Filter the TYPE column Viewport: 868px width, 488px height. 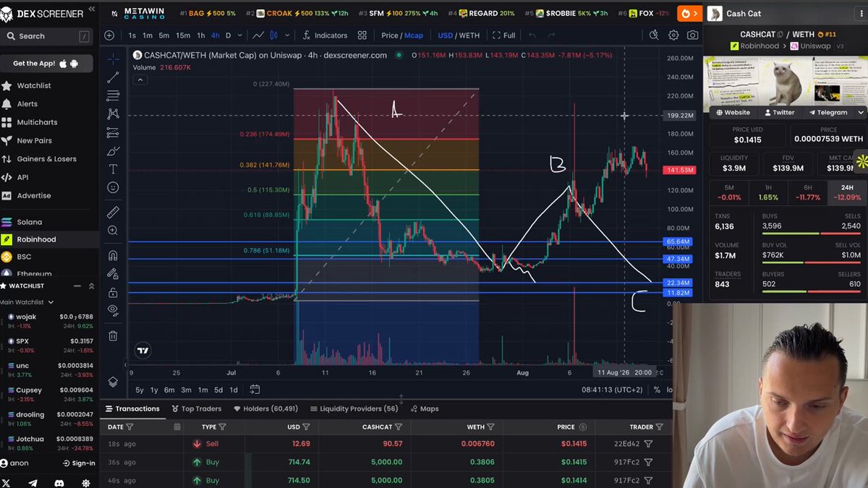coord(222,427)
